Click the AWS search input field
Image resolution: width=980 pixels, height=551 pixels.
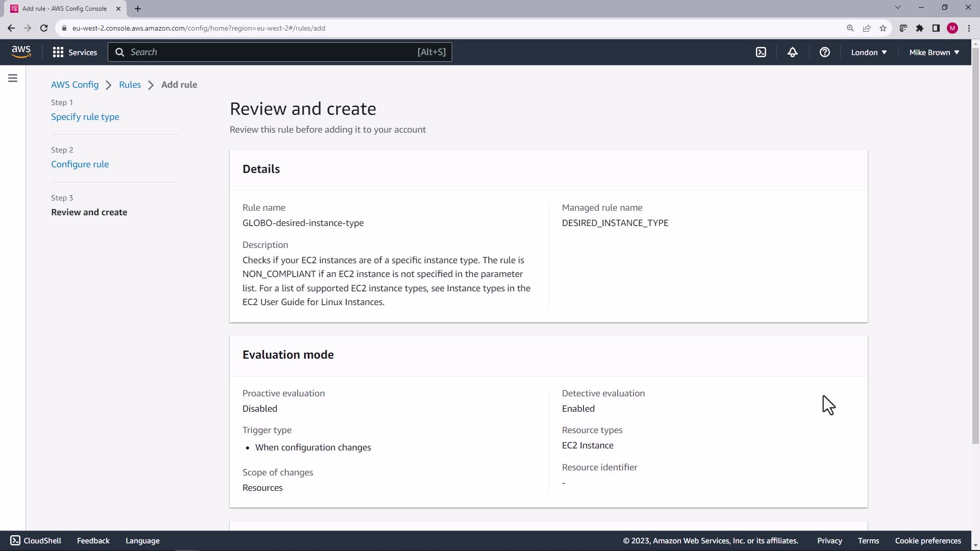[271, 52]
